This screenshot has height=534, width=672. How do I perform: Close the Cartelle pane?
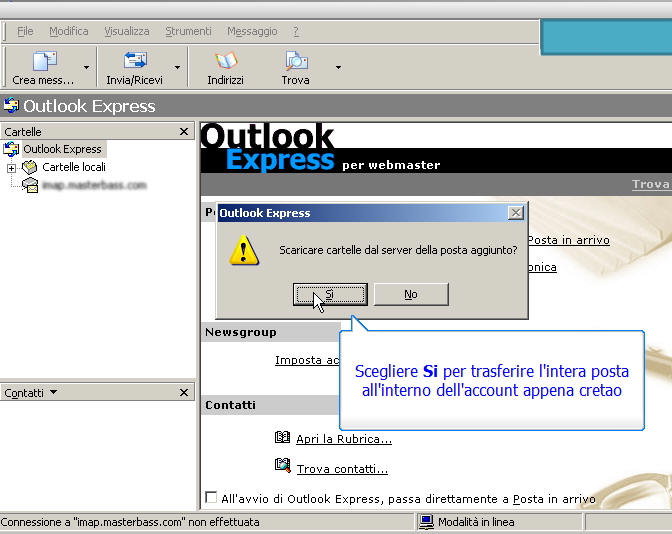(184, 132)
